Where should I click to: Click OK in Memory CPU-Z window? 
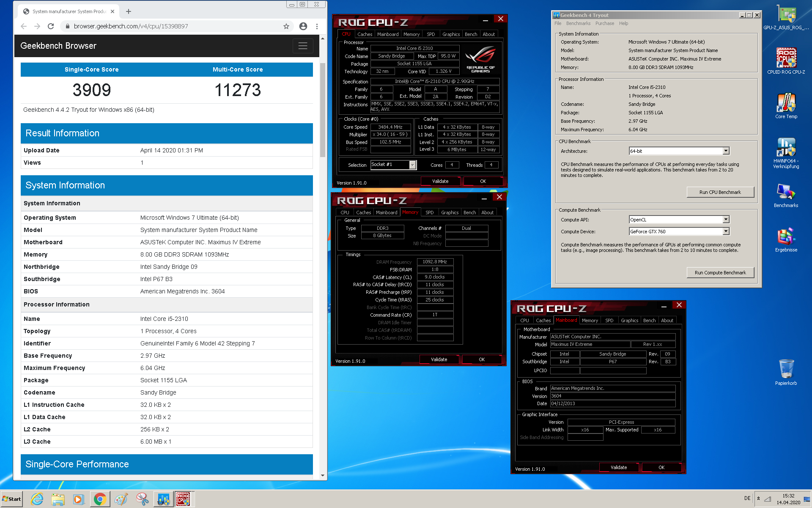pyautogui.click(x=481, y=359)
